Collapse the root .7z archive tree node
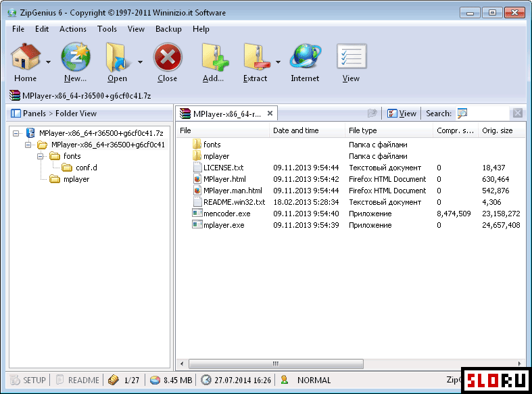The image size is (532, 394). point(16,133)
